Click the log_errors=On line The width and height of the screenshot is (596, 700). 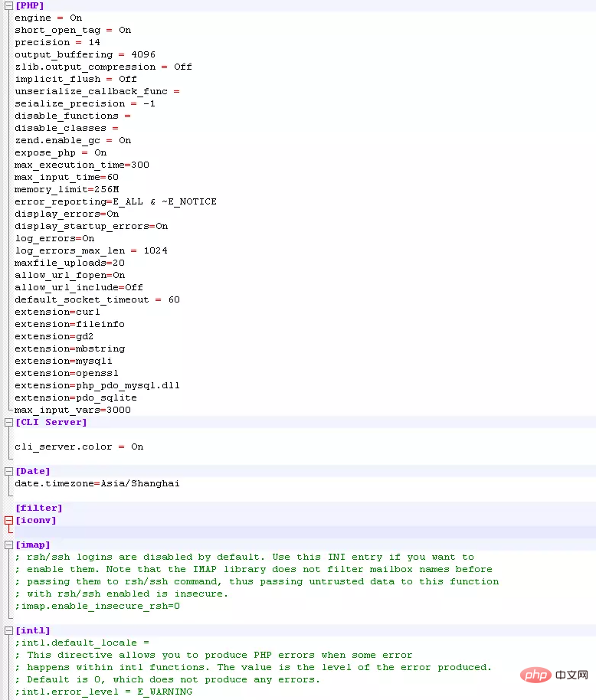tap(54, 238)
